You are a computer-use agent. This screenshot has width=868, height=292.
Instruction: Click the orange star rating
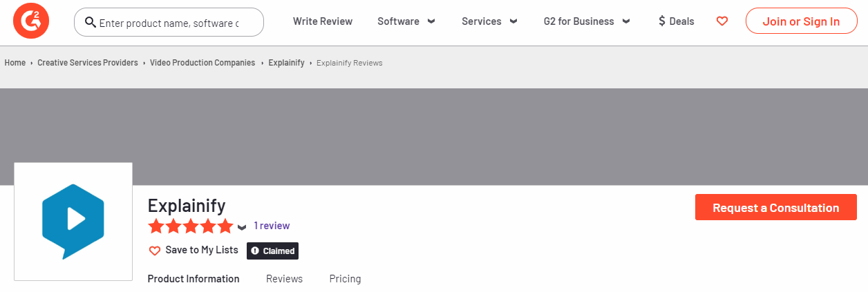click(x=190, y=226)
